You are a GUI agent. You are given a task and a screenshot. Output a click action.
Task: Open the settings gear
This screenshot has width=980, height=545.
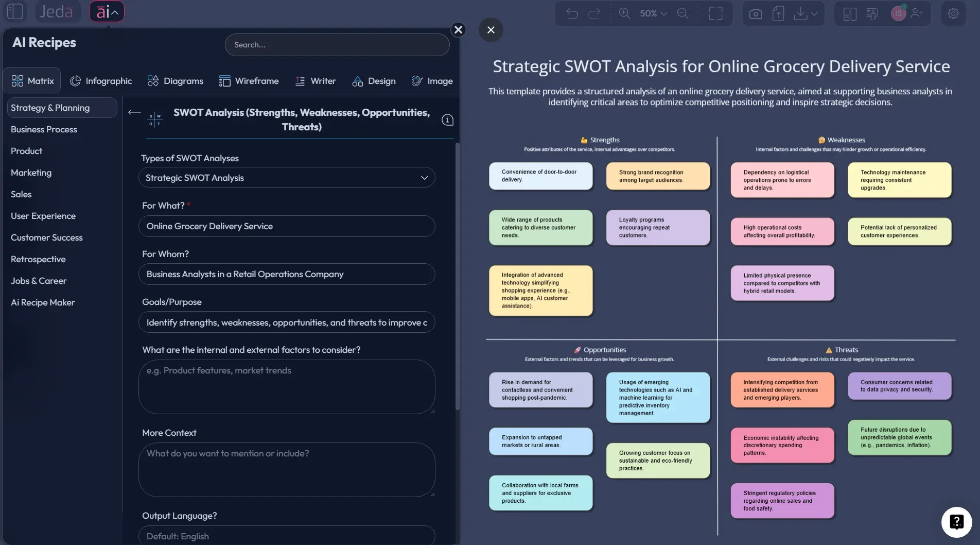(954, 13)
